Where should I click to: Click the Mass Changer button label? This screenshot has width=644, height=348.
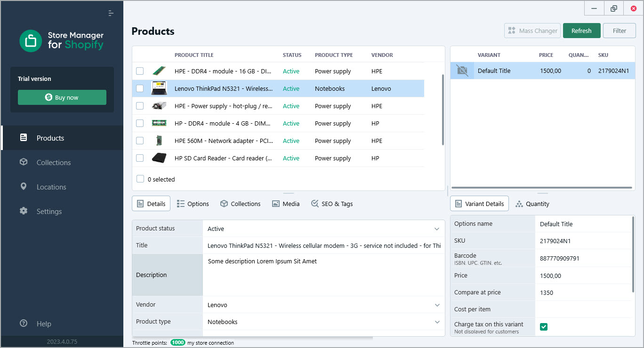point(538,31)
